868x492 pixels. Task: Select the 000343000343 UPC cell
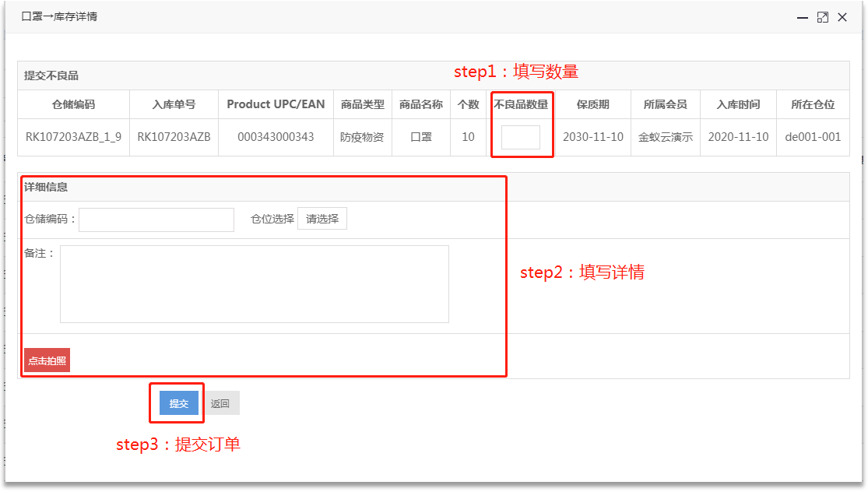(x=276, y=137)
